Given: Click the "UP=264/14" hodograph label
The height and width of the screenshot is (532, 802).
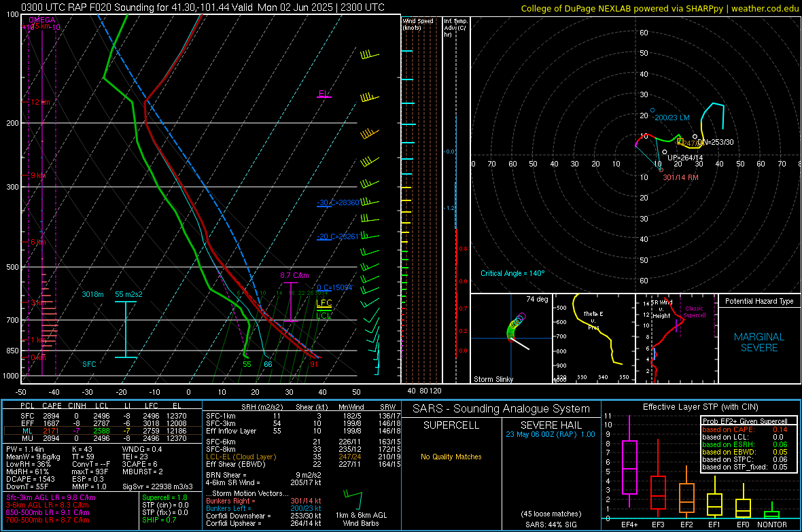Looking at the screenshot, I should pos(685,158).
